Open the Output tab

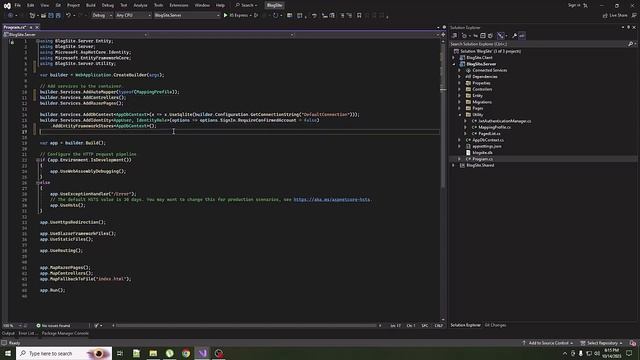(x=8, y=333)
